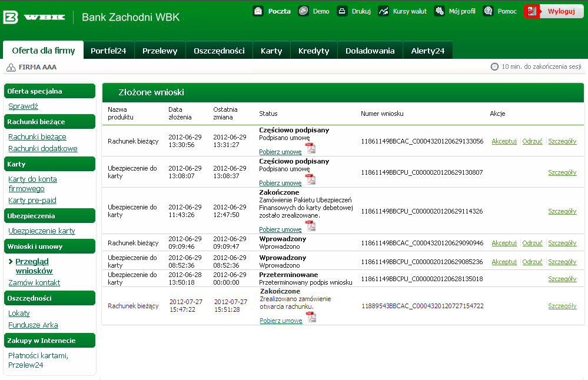The height and width of the screenshot is (380, 588).
Task: Click Akceptuj for application ending 085236
Action: 504,262
